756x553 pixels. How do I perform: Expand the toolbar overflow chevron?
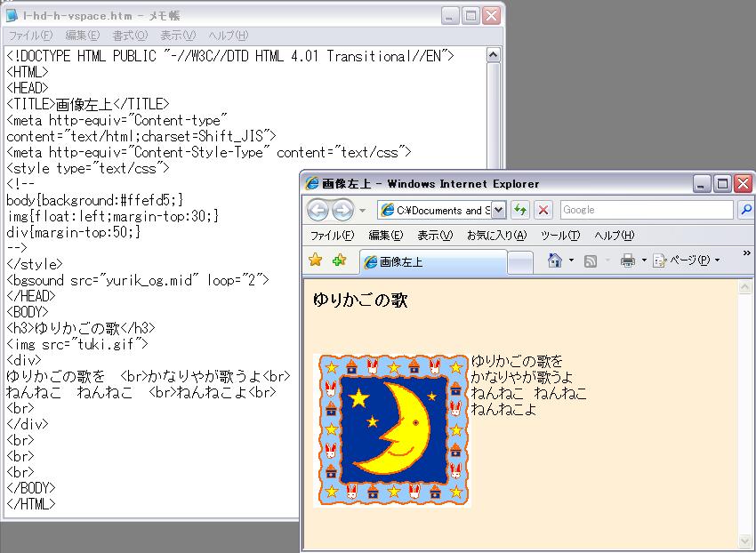[x=746, y=253]
